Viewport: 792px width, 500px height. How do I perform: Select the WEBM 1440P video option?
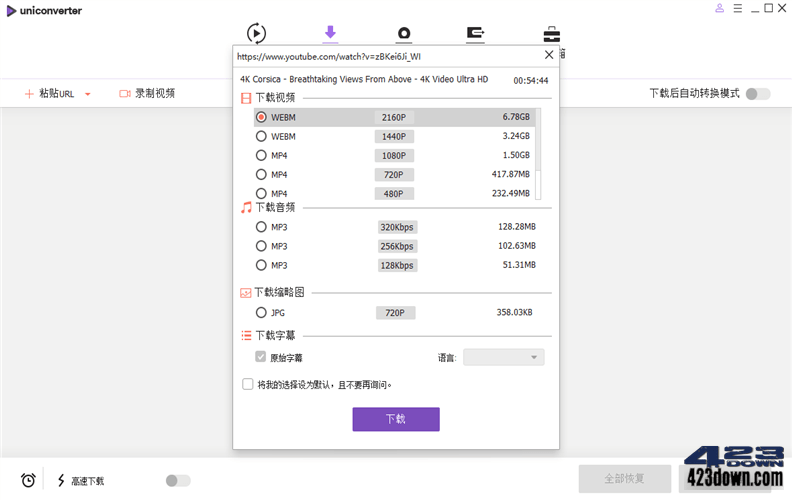pos(262,136)
